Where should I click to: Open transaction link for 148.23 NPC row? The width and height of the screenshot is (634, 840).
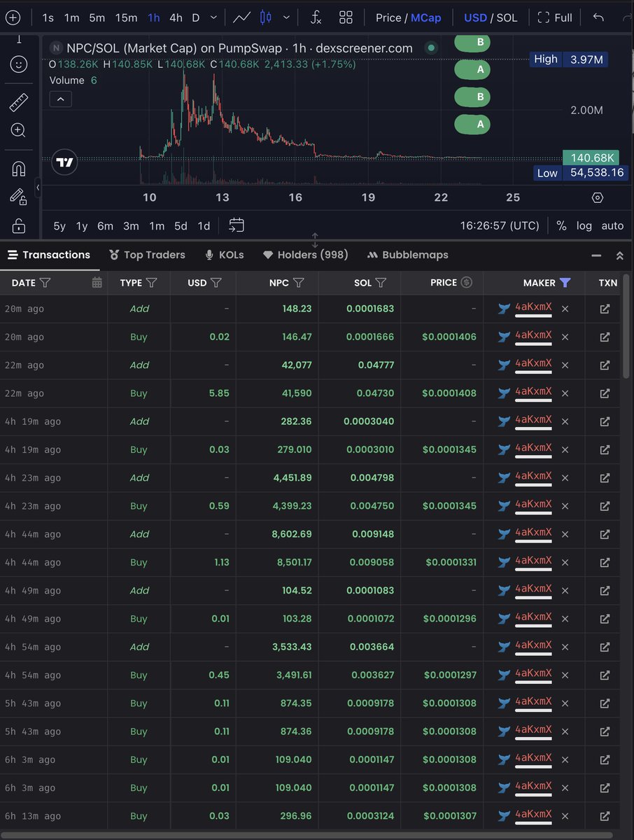point(605,309)
